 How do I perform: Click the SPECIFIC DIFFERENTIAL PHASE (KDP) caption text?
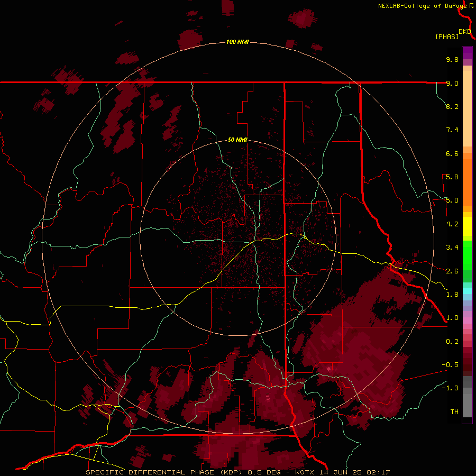[x=164, y=472]
